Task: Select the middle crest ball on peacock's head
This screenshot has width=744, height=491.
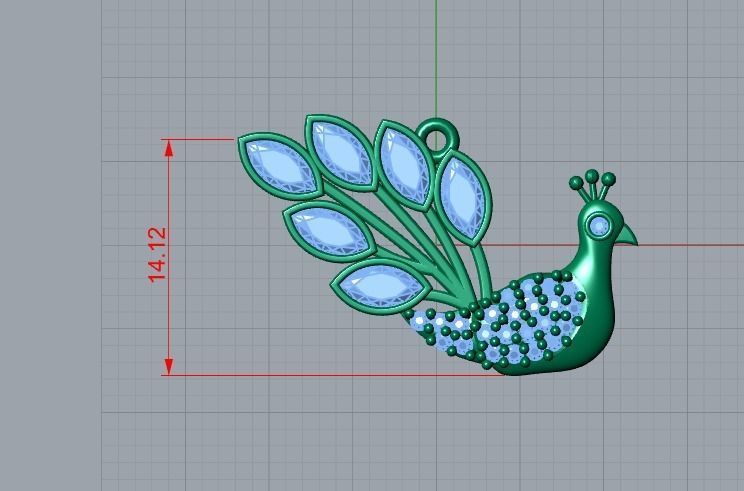Action: (x=592, y=176)
